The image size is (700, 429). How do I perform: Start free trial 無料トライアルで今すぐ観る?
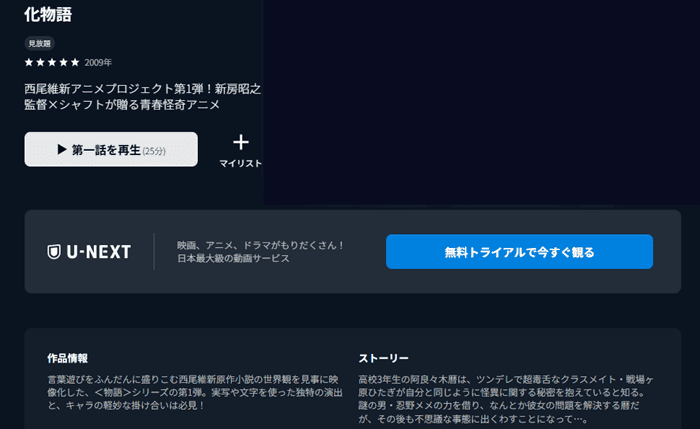pyautogui.click(x=519, y=252)
